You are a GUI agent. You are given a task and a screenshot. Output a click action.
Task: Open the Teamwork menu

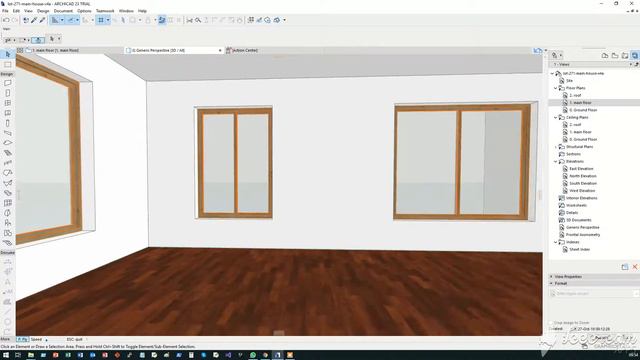[105, 11]
